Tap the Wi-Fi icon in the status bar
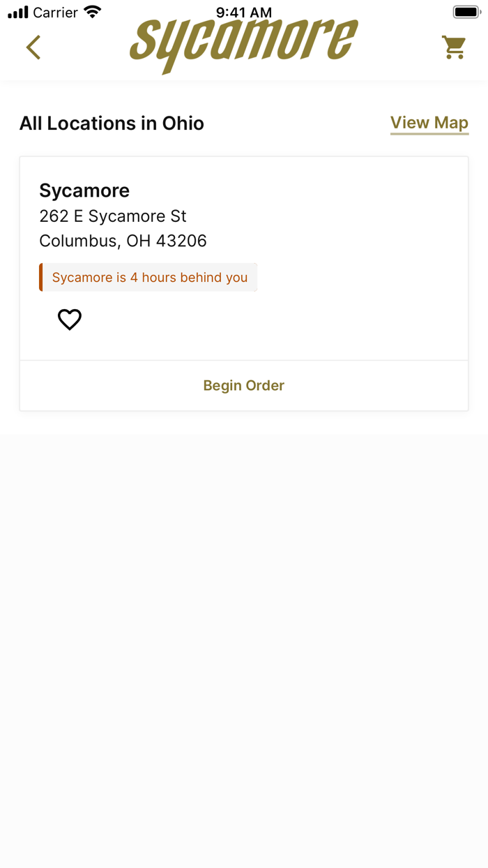Screen dimensions: 488x868 [93, 11]
